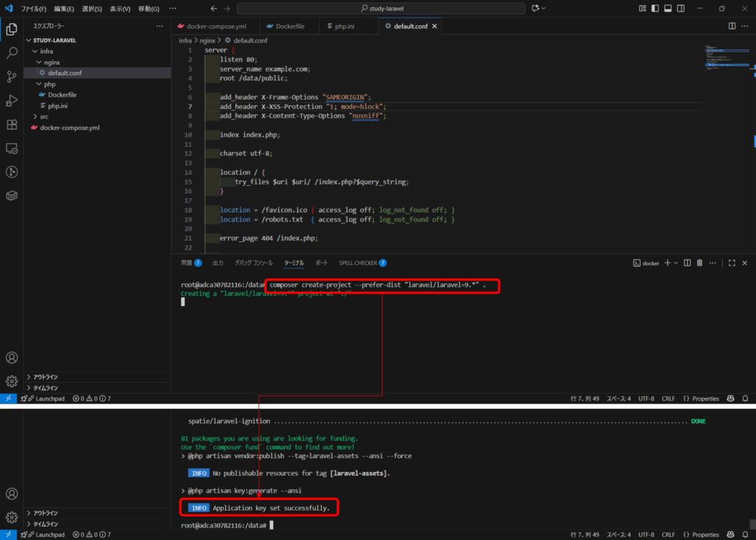The width and height of the screenshot is (756, 540).
Task: Click CRLF line ending in status bar
Action: pos(667,398)
